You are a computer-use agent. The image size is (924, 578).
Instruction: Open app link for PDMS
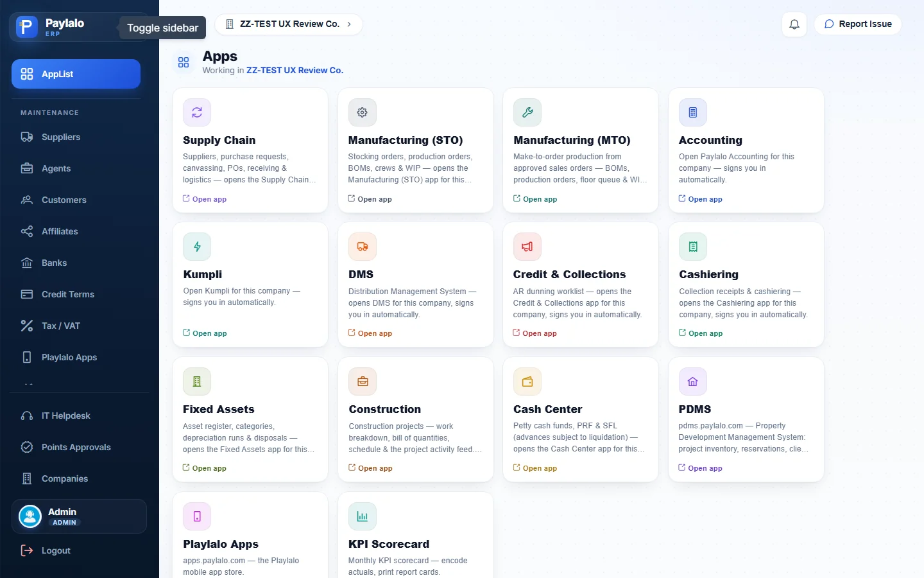[701, 468]
